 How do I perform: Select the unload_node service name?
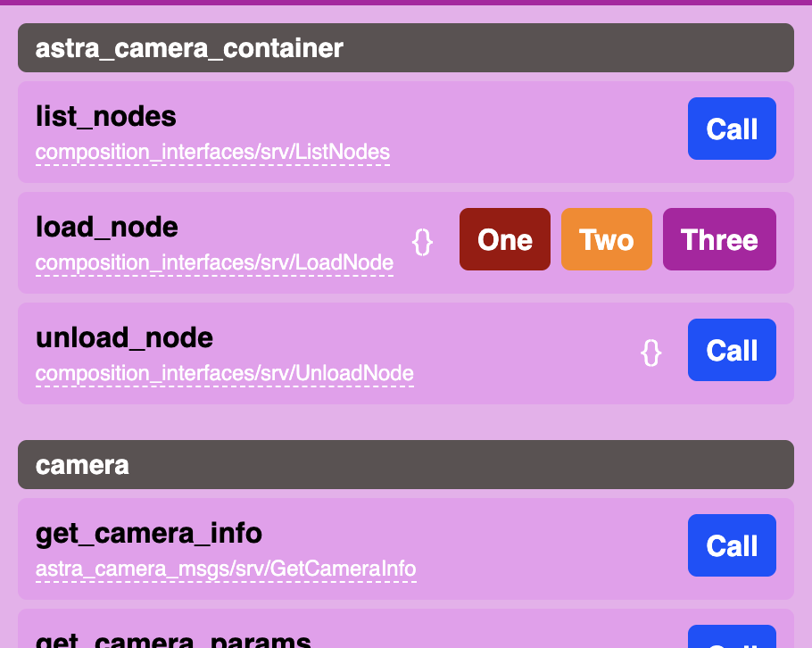[124, 337]
